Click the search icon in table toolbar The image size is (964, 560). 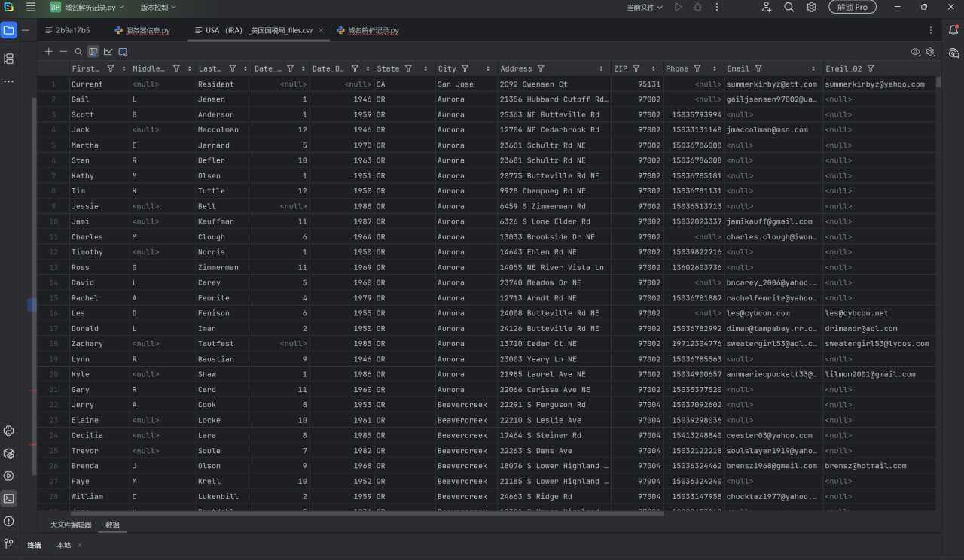(x=78, y=52)
